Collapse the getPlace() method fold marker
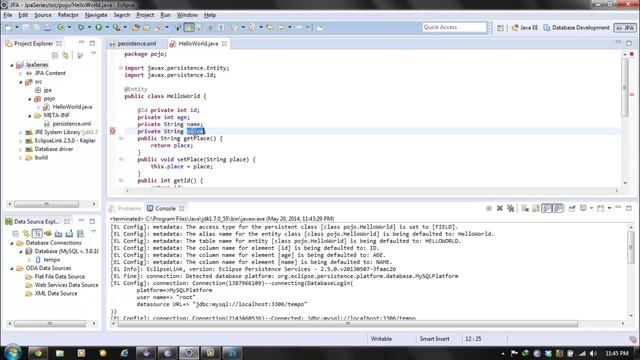 point(121,138)
